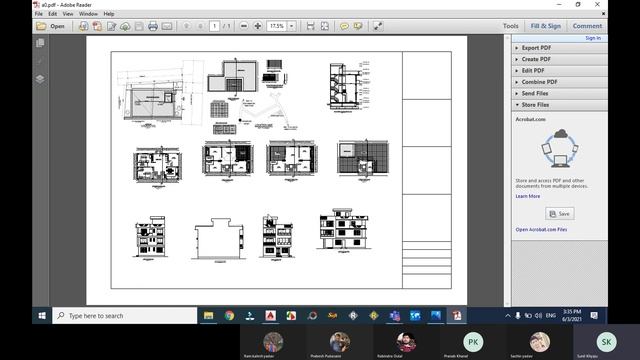Open the Help menu
Viewport: 640px width, 360px height.
tap(109, 14)
